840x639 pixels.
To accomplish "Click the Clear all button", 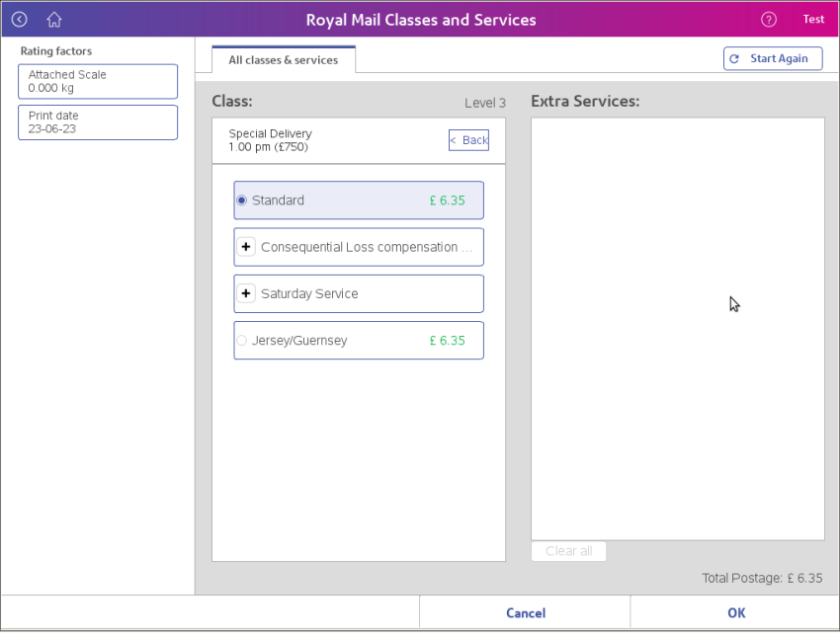I will point(569,551).
